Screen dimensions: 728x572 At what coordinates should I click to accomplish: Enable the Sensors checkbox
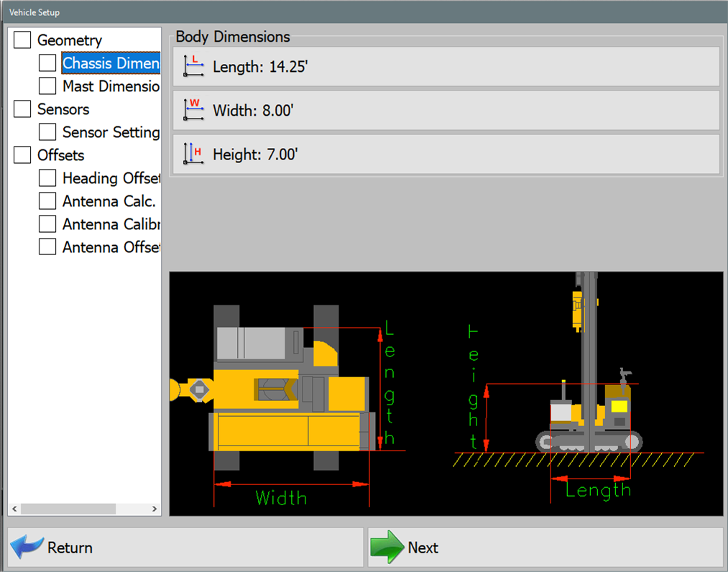pyautogui.click(x=21, y=109)
